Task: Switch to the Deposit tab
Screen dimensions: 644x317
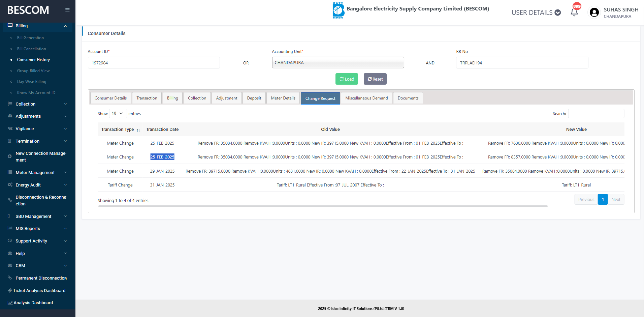Action: pos(254,98)
